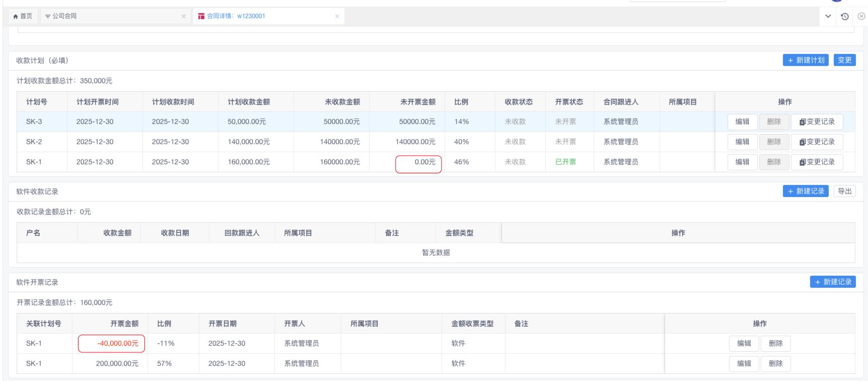Open 变更记录 for plan SK-2
This screenshot has width=868, height=381.
pos(817,142)
